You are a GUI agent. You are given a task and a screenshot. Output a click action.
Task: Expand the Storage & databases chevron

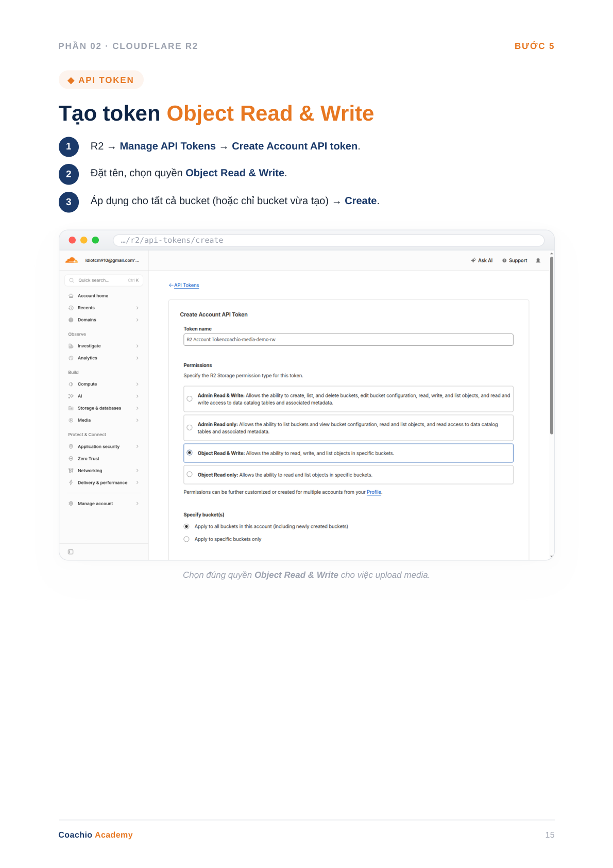point(138,408)
